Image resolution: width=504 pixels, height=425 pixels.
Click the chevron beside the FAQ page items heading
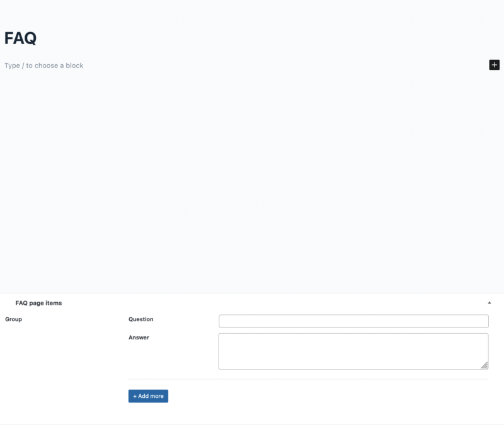coord(489,302)
